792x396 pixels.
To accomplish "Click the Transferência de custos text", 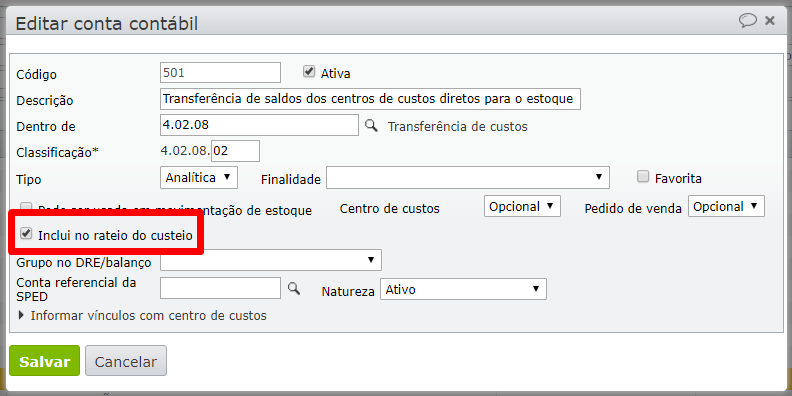I will [x=458, y=127].
